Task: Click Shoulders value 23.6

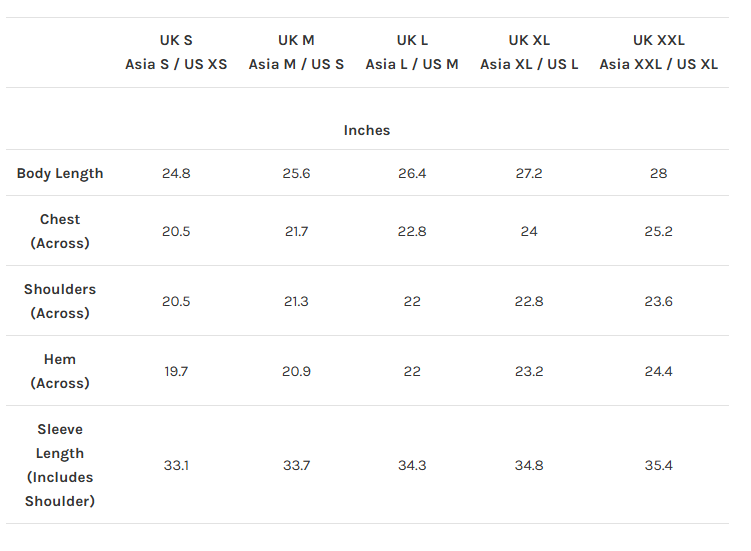Action: tap(658, 301)
